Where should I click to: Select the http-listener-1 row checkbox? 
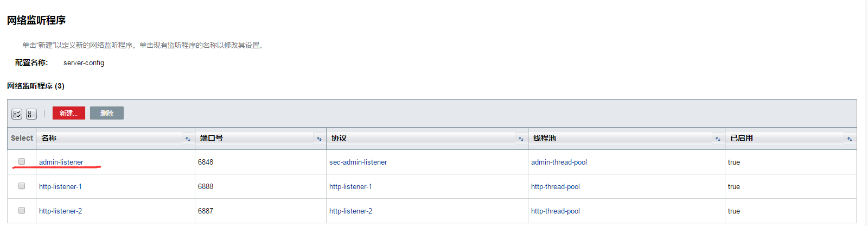tap(22, 186)
